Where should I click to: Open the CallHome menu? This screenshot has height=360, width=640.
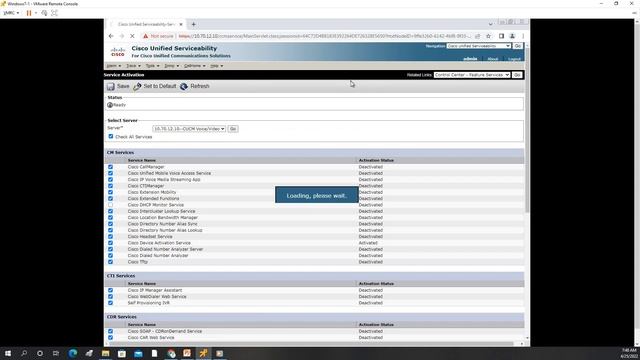click(195, 66)
